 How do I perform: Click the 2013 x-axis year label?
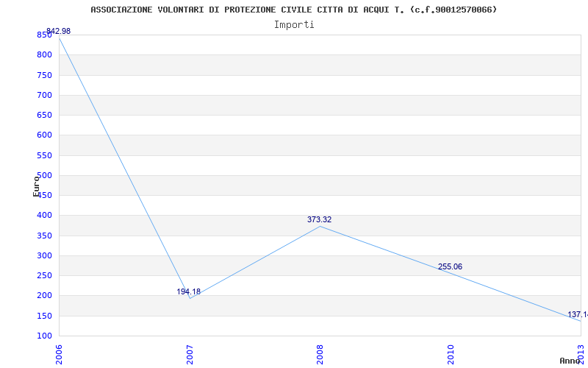pos(581,355)
